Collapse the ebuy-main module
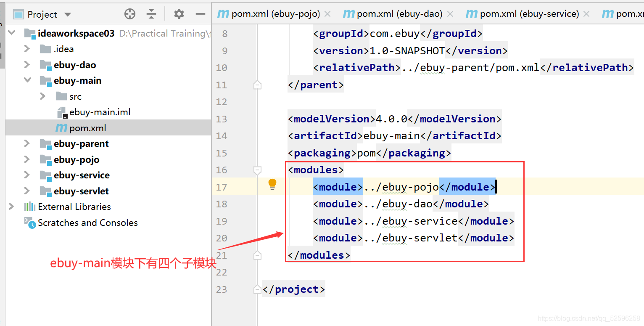This screenshot has width=644, height=326. point(27,80)
